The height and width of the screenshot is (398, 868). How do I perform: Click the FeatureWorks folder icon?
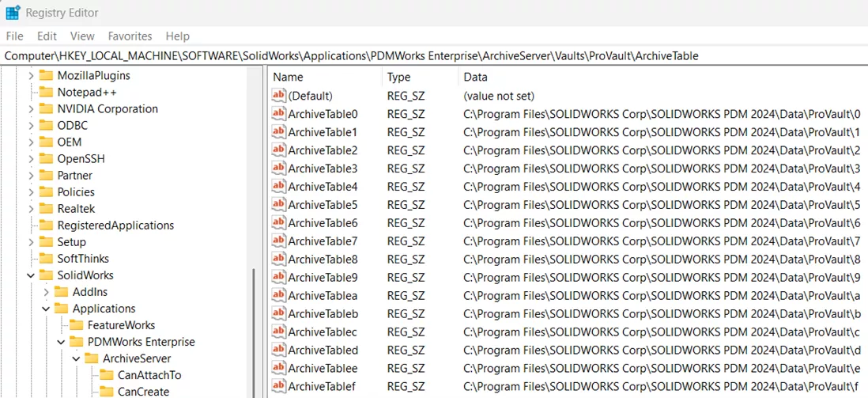(77, 325)
